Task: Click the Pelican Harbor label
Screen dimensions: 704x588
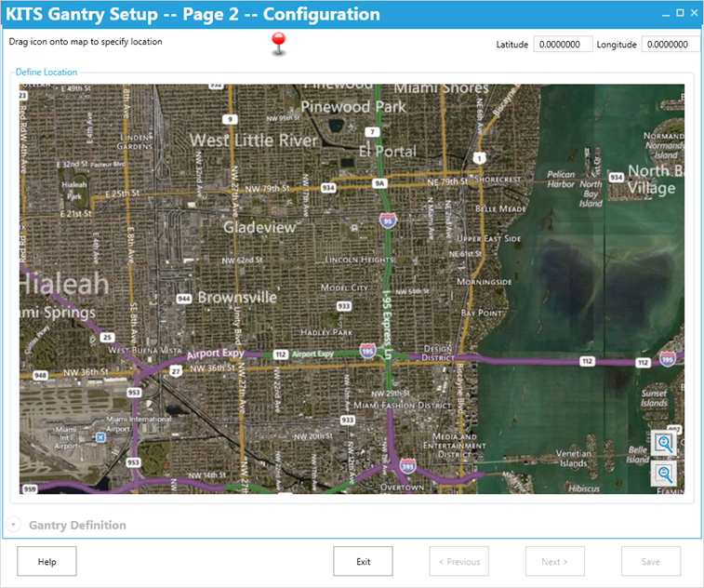Action: coord(561,180)
